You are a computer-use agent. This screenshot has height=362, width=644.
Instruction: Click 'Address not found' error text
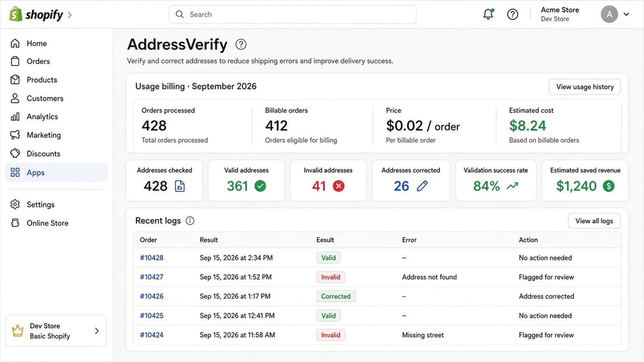tap(429, 277)
